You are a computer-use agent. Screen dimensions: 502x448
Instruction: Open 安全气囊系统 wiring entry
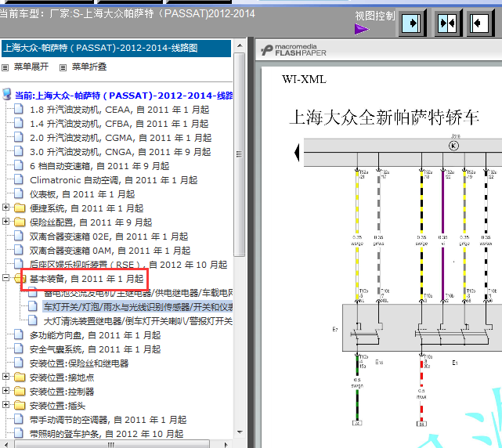[95, 349]
